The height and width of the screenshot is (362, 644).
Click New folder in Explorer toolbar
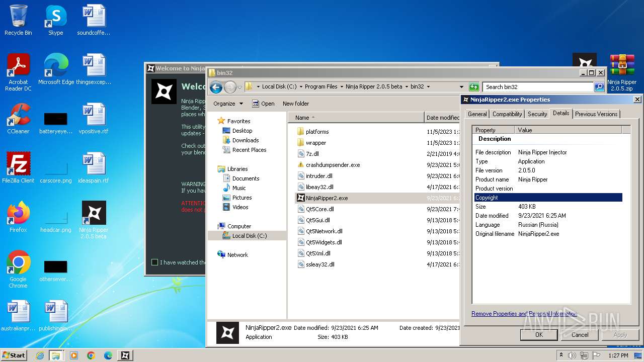[296, 104]
